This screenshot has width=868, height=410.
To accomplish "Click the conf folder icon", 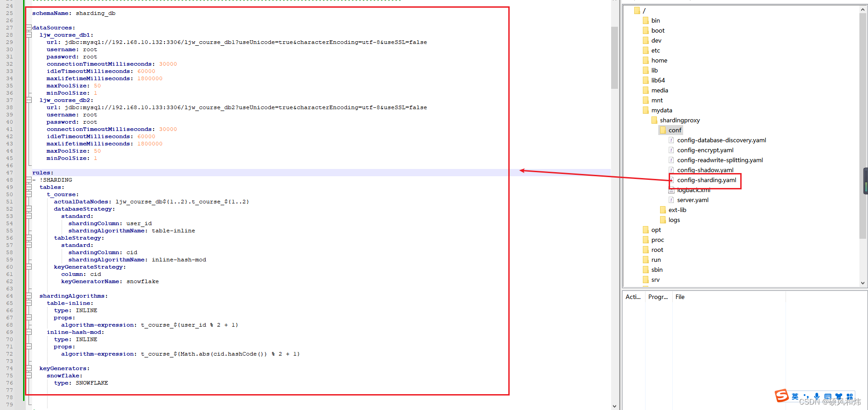I will pos(663,130).
